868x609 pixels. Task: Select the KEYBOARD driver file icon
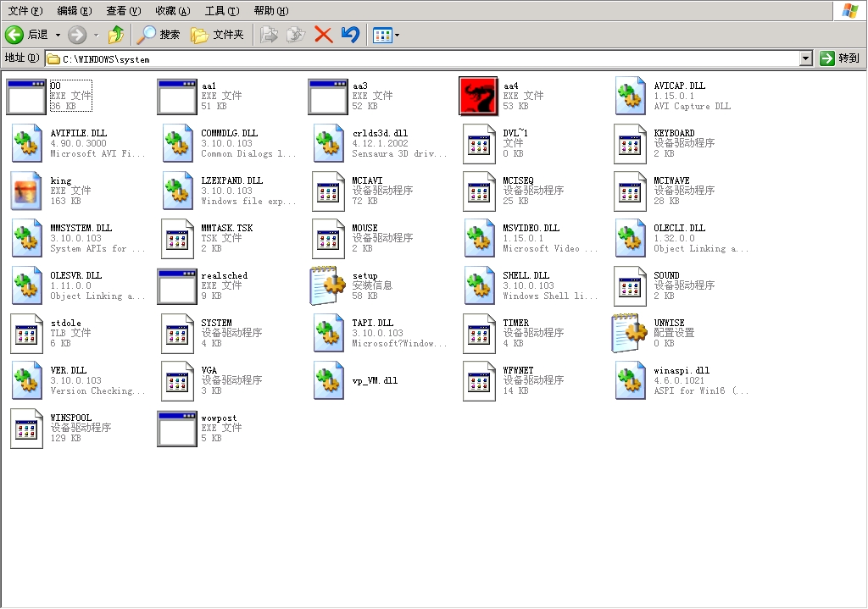tap(630, 144)
